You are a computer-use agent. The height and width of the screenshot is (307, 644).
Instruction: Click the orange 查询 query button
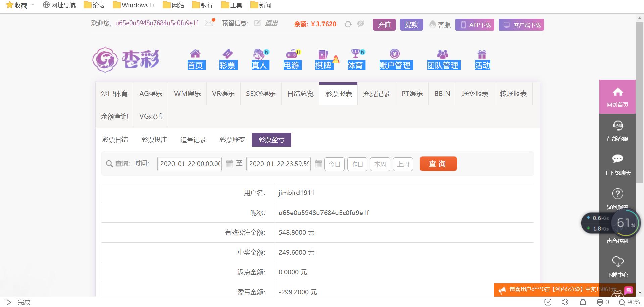(438, 164)
